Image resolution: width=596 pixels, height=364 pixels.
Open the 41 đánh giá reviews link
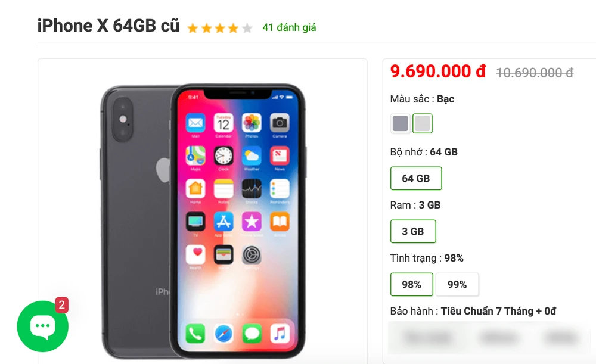[289, 27]
